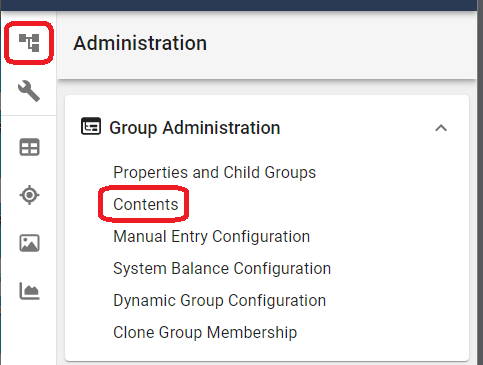
Task: Open the area chart sidebar icon
Action: pos(29,291)
